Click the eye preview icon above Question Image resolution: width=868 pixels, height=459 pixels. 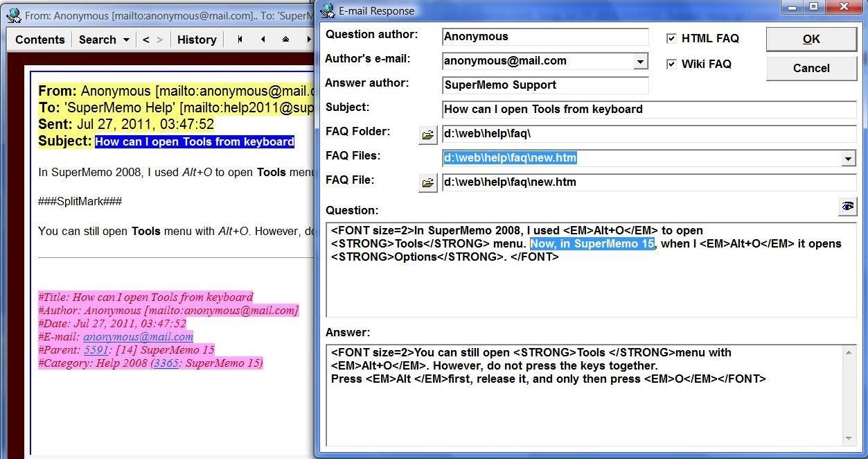click(847, 207)
